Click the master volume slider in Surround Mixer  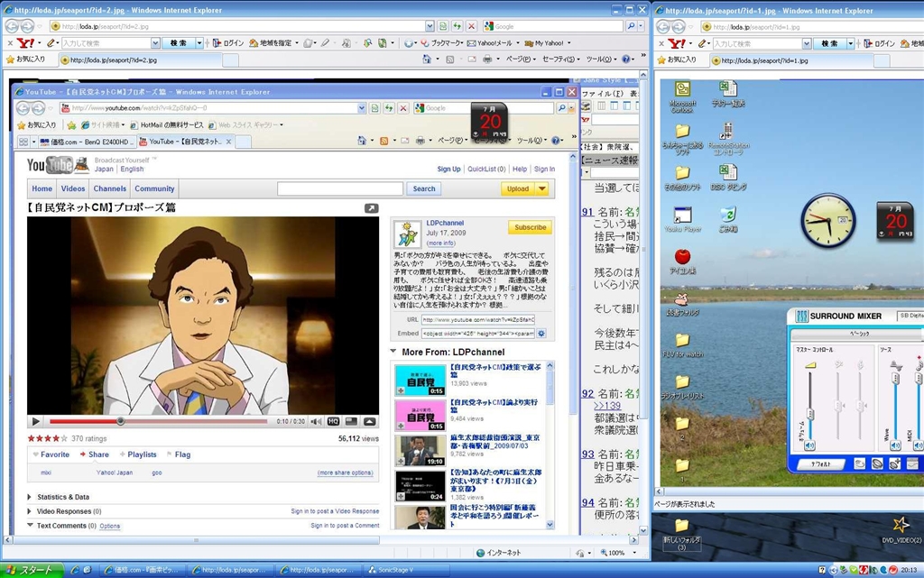pyautogui.click(x=810, y=415)
